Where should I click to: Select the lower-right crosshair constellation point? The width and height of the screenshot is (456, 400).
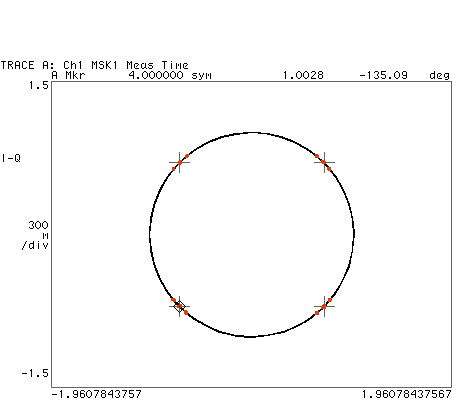tap(324, 306)
